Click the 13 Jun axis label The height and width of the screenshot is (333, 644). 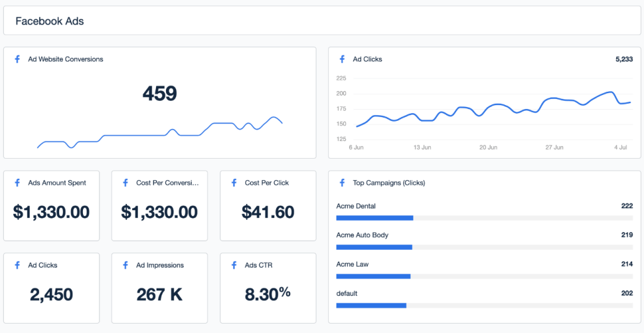[x=422, y=147]
